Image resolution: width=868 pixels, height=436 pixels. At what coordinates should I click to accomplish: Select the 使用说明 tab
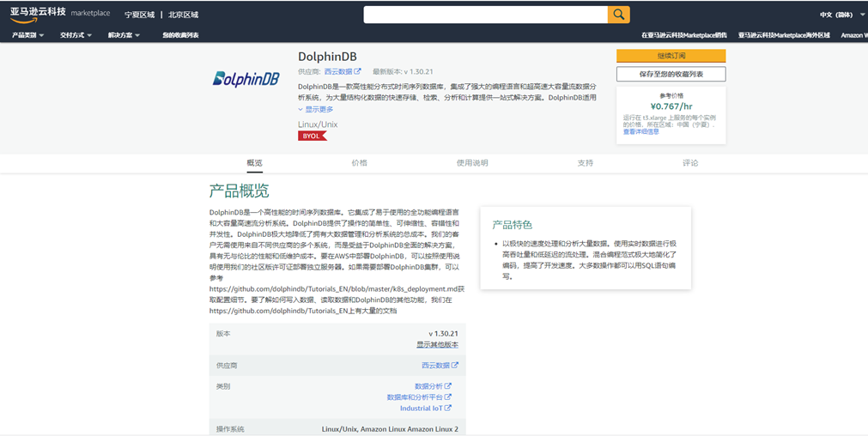[x=472, y=163]
